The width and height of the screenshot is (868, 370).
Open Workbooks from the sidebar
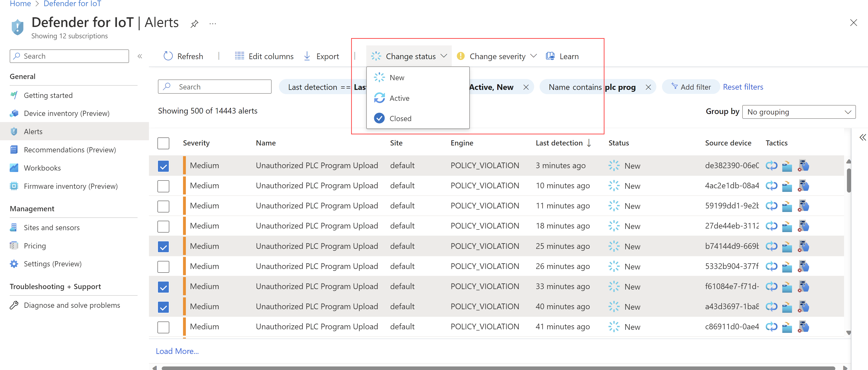coord(42,168)
